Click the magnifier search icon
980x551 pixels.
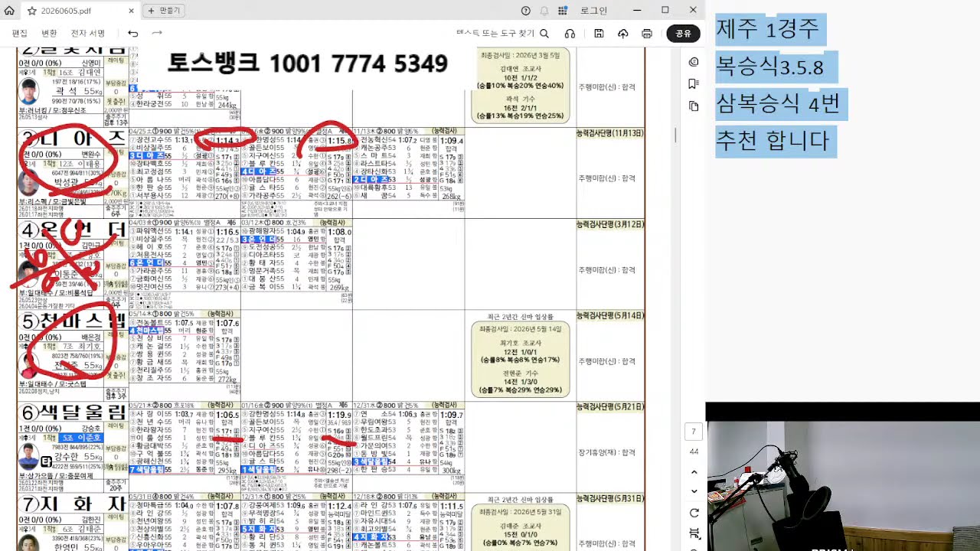pyautogui.click(x=544, y=34)
